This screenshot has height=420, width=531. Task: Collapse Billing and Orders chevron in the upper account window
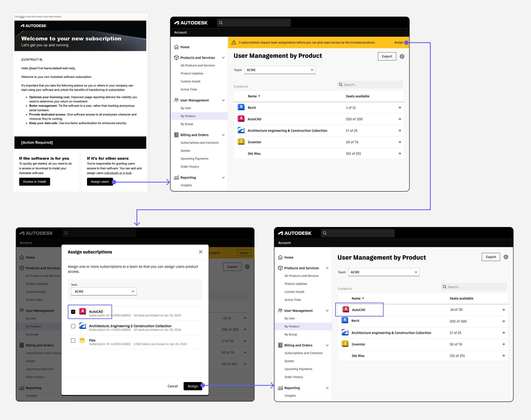(x=223, y=135)
